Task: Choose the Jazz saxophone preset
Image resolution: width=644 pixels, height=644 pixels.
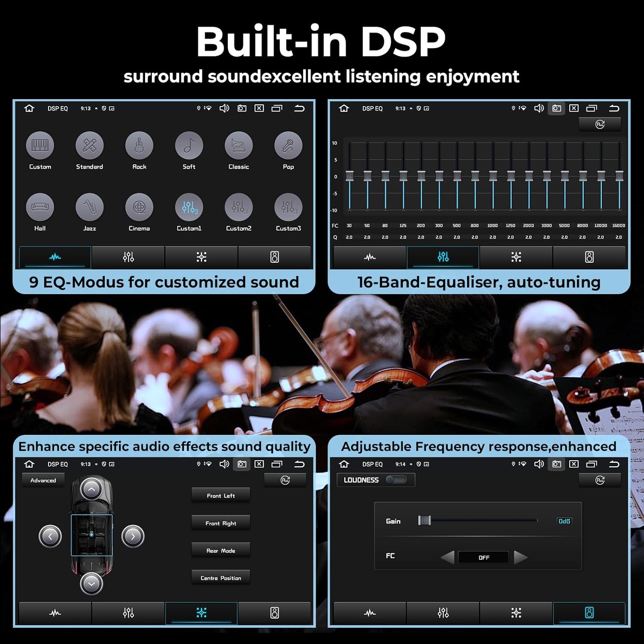Action: (89, 207)
